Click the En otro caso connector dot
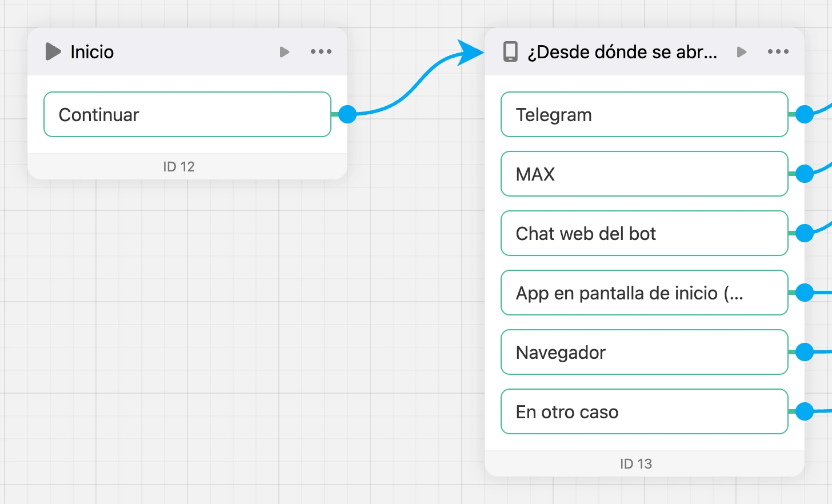The width and height of the screenshot is (832, 504). (x=804, y=411)
